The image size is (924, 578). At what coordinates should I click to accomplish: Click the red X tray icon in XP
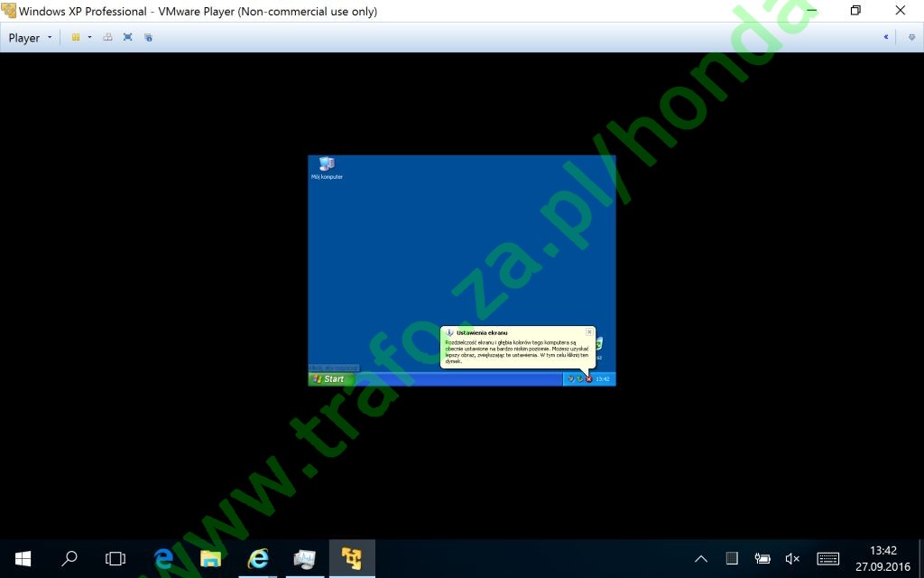point(588,379)
